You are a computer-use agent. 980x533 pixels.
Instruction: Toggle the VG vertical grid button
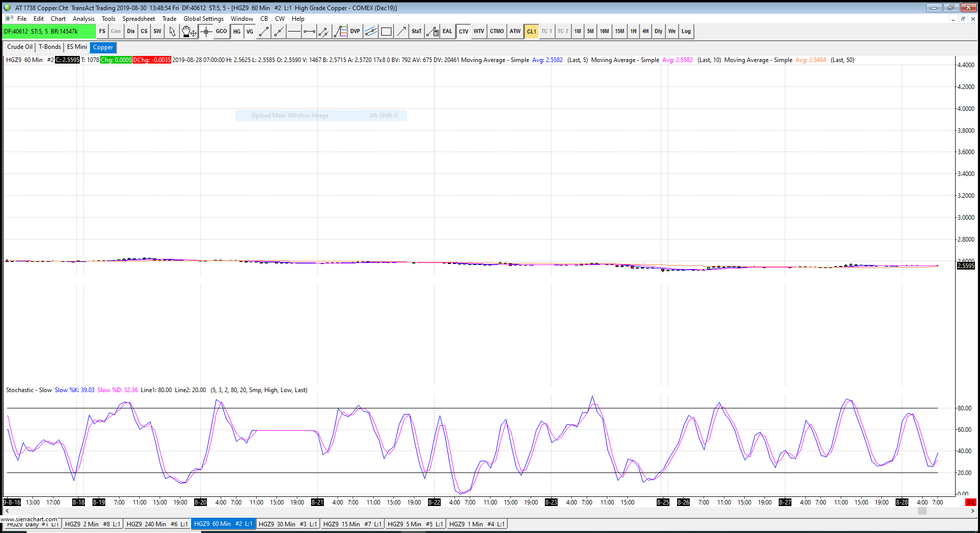(x=250, y=32)
